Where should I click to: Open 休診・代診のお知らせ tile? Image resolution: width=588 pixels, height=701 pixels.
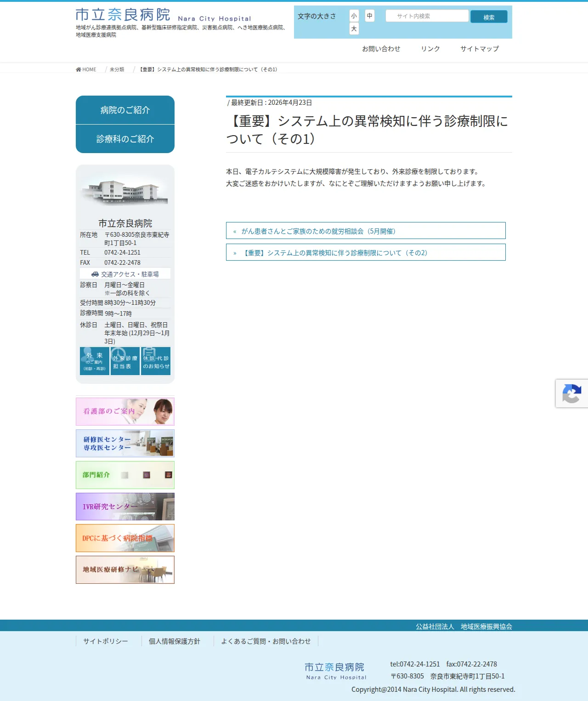click(156, 361)
